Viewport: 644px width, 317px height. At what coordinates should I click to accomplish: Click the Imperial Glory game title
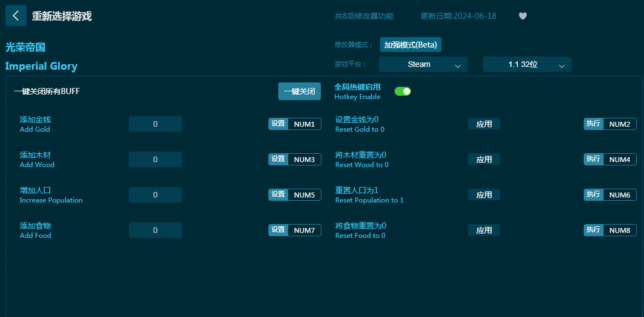(x=41, y=66)
